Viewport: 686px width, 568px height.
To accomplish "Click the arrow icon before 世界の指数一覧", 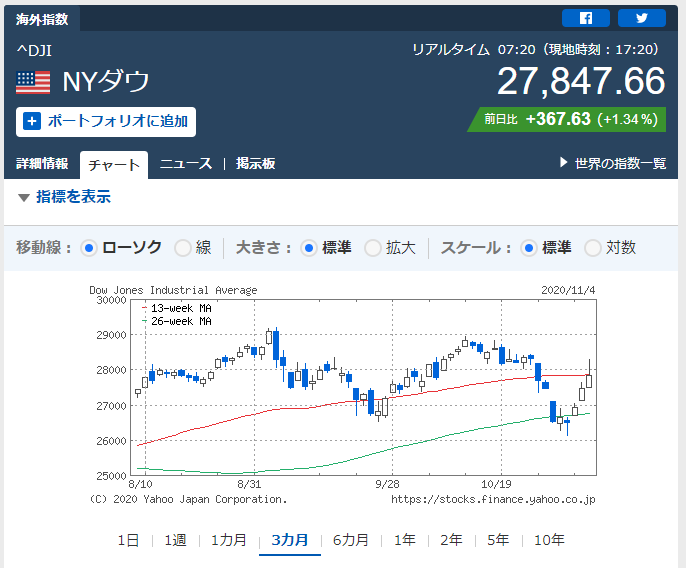I will 564,163.
